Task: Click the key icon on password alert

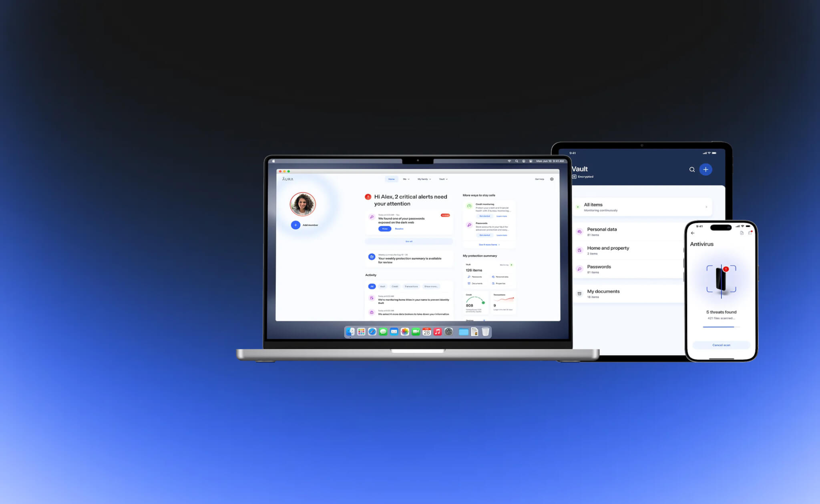Action: [x=372, y=217]
